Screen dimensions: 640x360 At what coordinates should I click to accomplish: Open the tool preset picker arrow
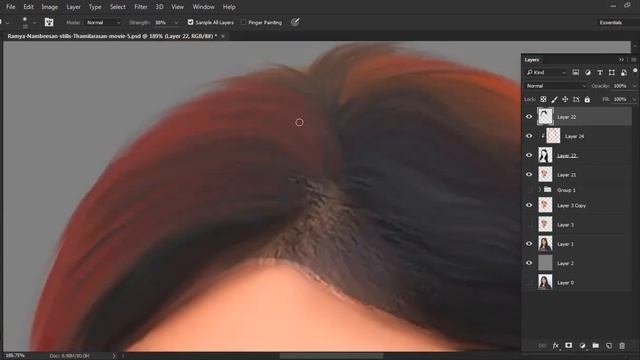[8, 22]
